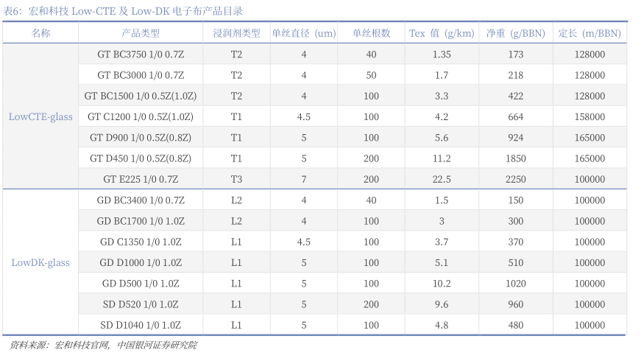
Task: Click the 资料来源 source note text
Action: coord(103,345)
